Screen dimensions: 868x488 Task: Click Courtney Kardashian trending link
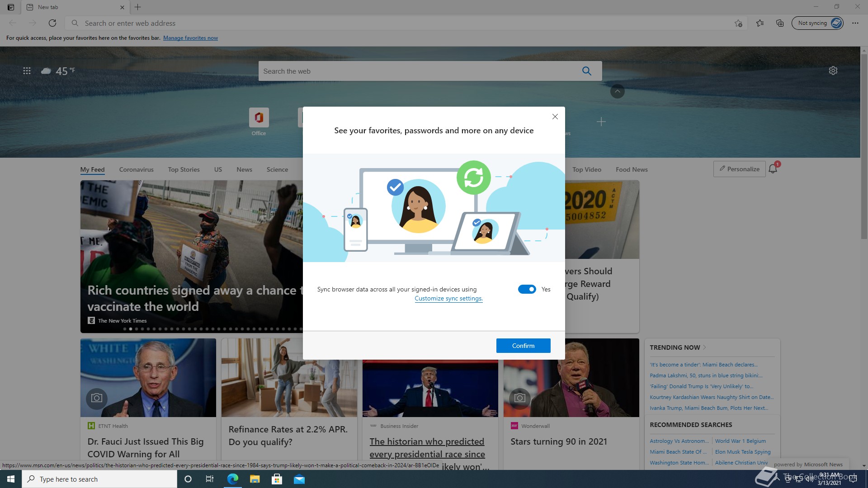coord(712,397)
